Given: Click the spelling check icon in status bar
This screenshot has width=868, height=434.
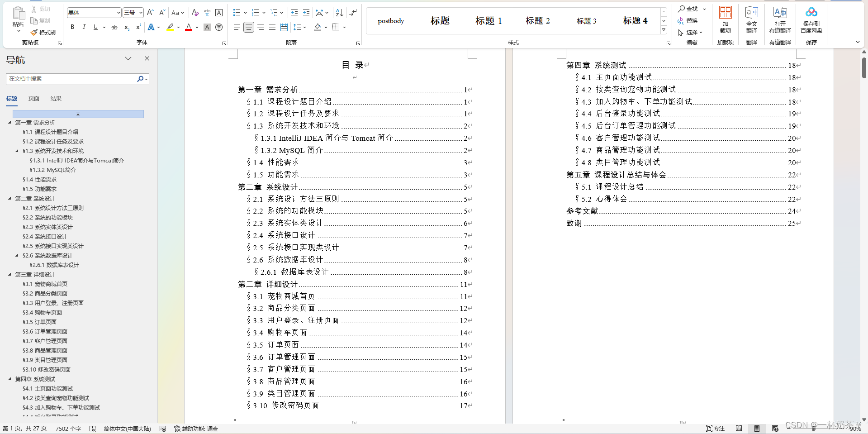Looking at the screenshot, I should tap(93, 429).
